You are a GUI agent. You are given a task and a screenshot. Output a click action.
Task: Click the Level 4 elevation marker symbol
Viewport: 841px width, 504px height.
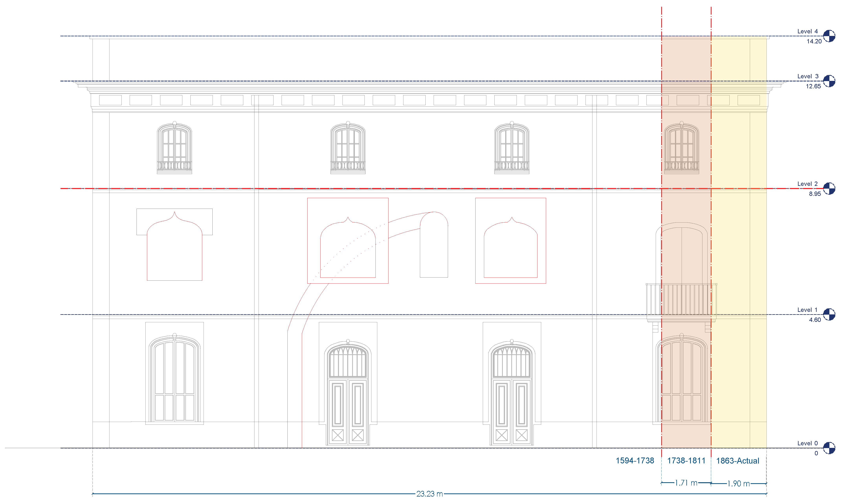pyautogui.click(x=829, y=36)
